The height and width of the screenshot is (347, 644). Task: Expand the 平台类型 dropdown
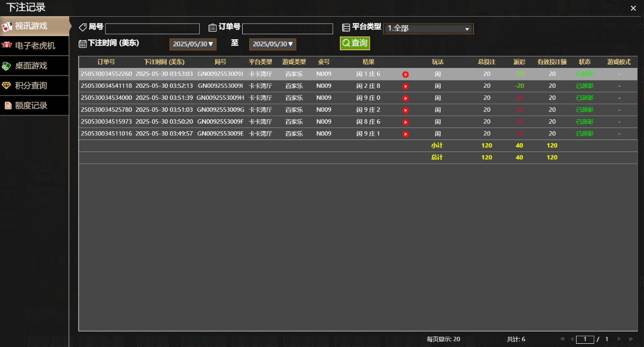(428, 29)
